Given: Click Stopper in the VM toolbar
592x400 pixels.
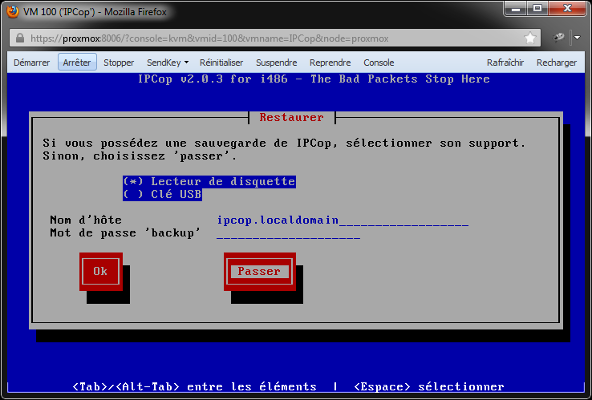Looking at the screenshot, I should click(119, 62).
